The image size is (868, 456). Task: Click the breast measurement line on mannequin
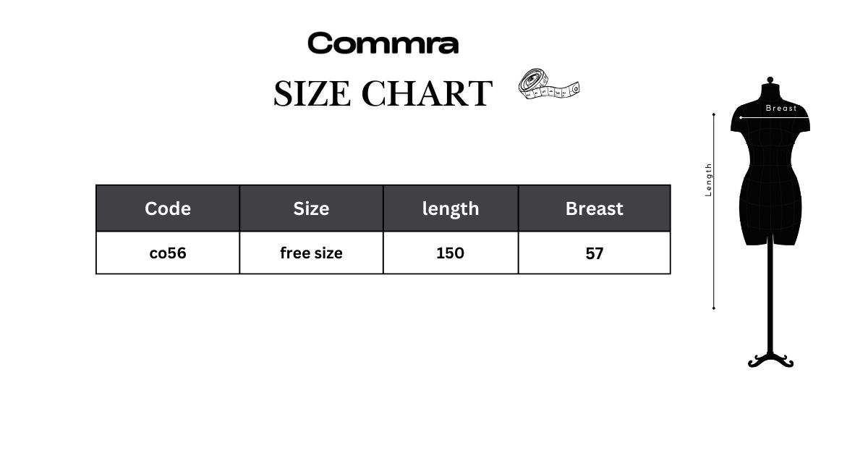click(770, 117)
